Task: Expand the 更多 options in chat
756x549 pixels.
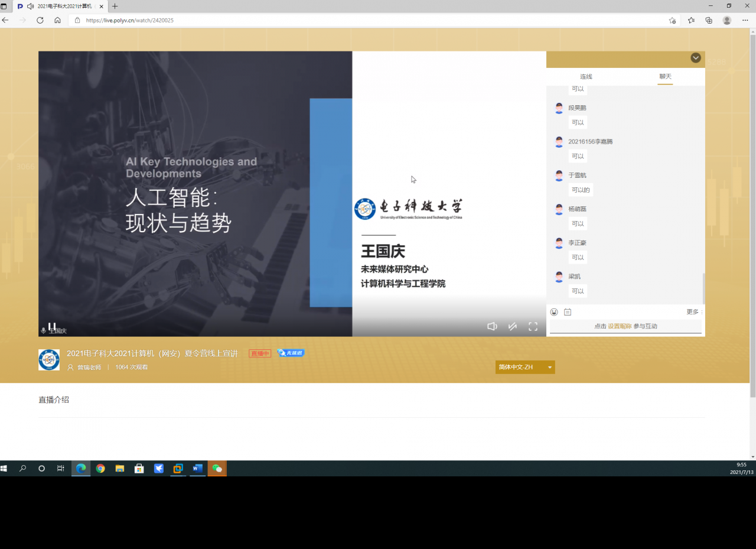Action: 693,312
